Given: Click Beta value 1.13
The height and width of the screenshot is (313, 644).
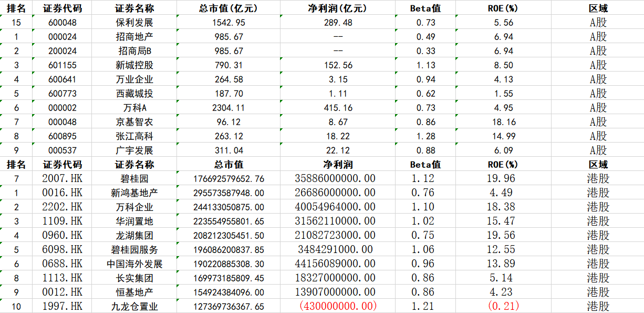Looking at the screenshot, I should [x=426, y=65].
